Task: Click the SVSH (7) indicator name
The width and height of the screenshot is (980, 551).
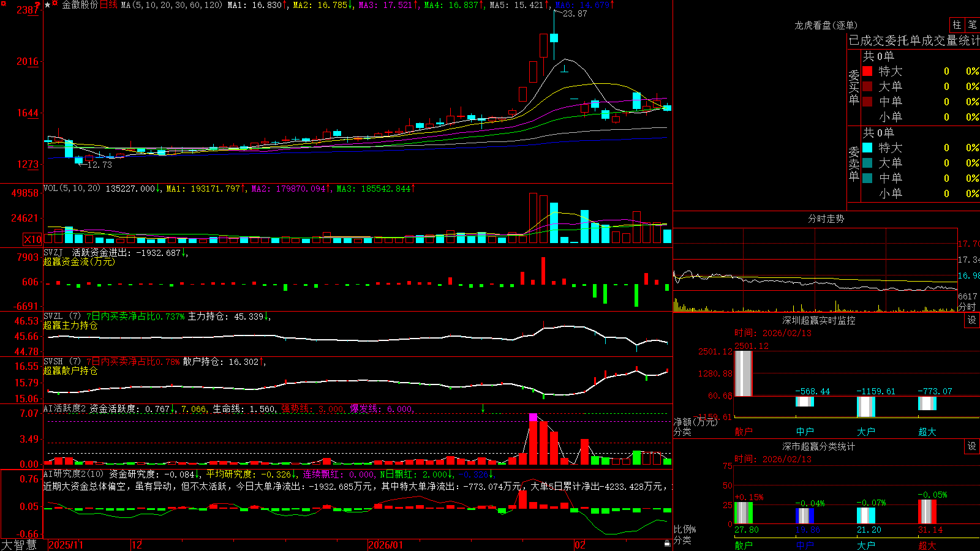Action: coord(62,361)
